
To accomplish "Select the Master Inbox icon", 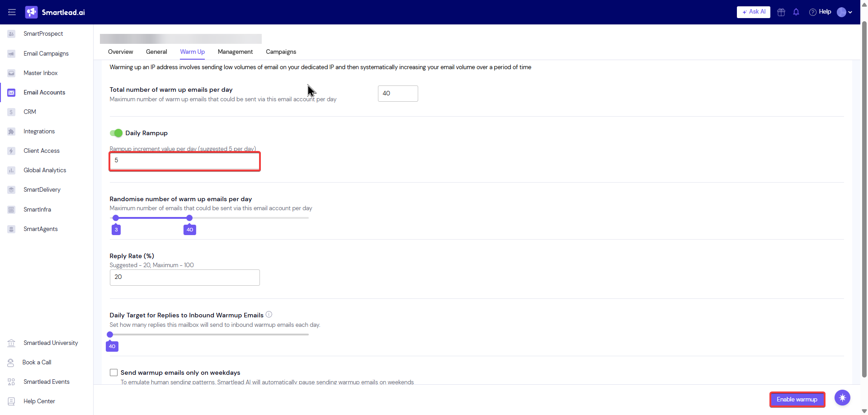I will click(11, 73).
